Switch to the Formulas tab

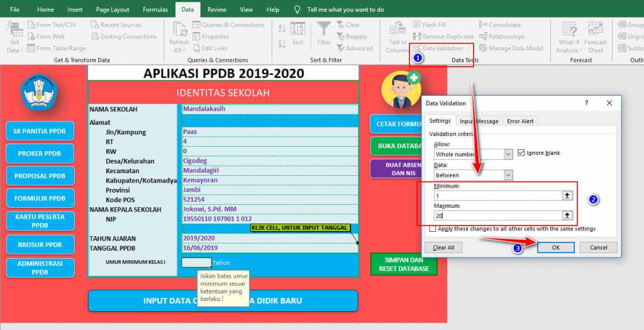[x=155, y=9]
